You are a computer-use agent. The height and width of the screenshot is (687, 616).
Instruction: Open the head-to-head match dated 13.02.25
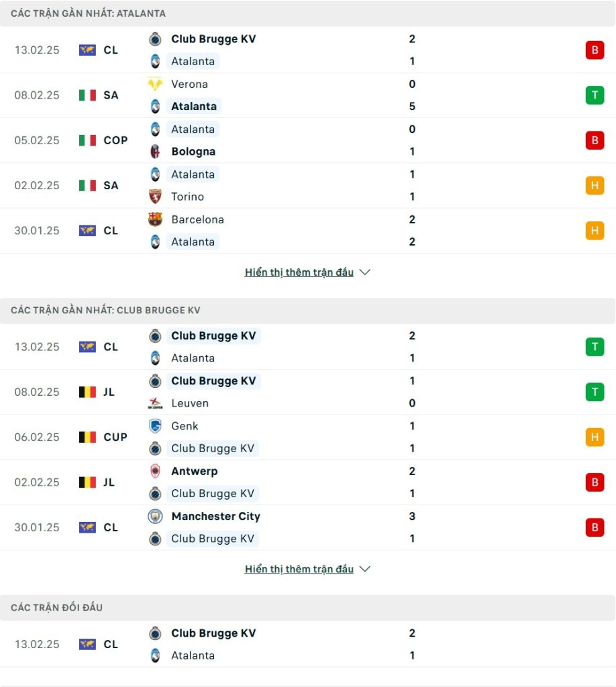pyautogui.click(x=307, y=644)
